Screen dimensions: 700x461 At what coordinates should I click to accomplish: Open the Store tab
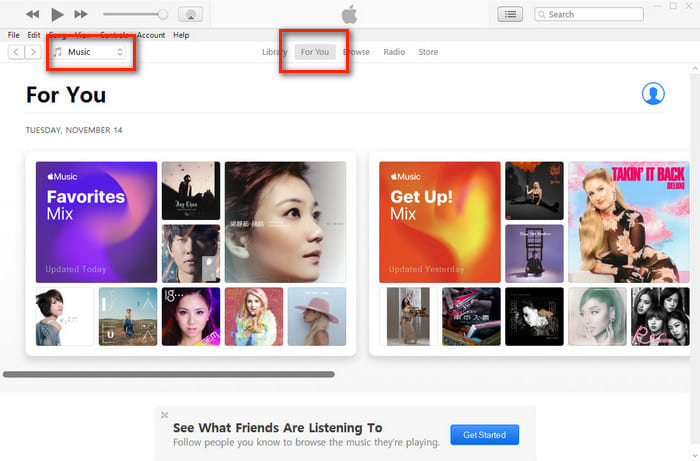(428, 52)
